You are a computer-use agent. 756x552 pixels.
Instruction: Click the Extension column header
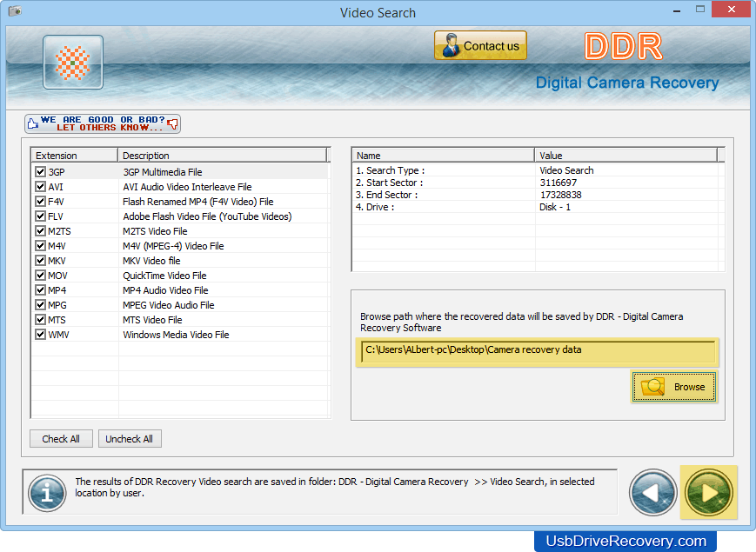75,155
